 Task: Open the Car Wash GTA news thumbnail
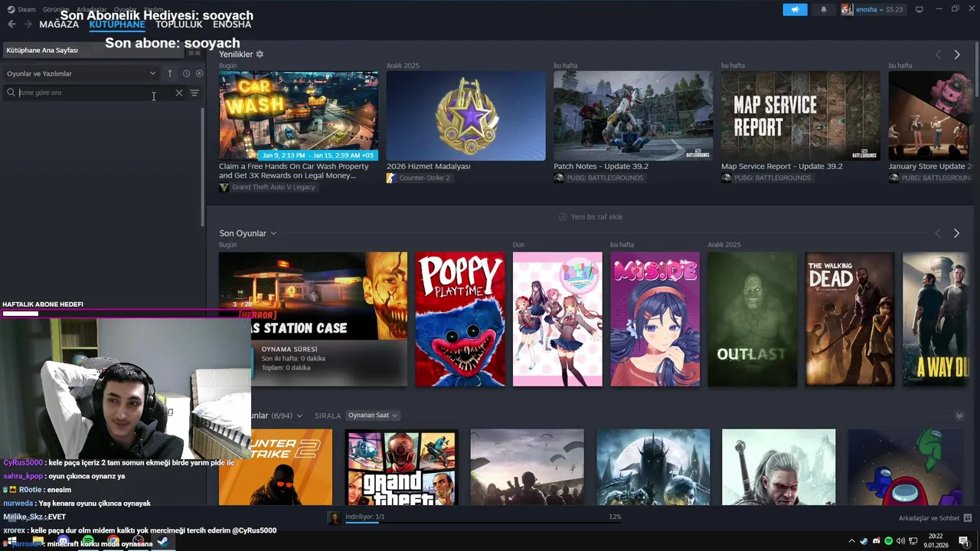(299, 116)
